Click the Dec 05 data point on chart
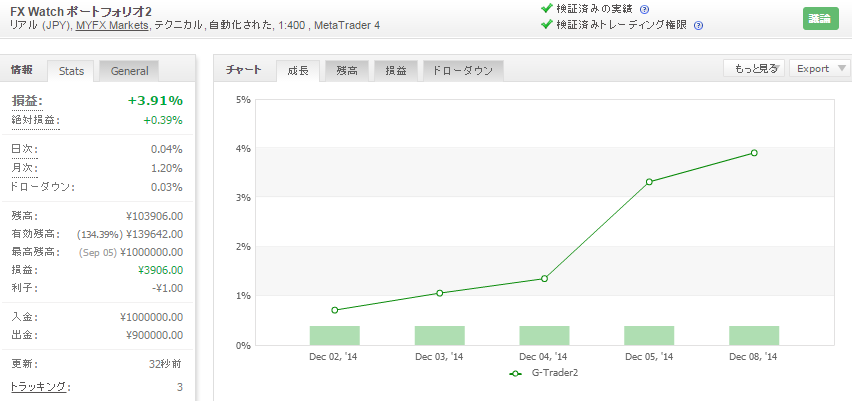 [x=649, y=181]
